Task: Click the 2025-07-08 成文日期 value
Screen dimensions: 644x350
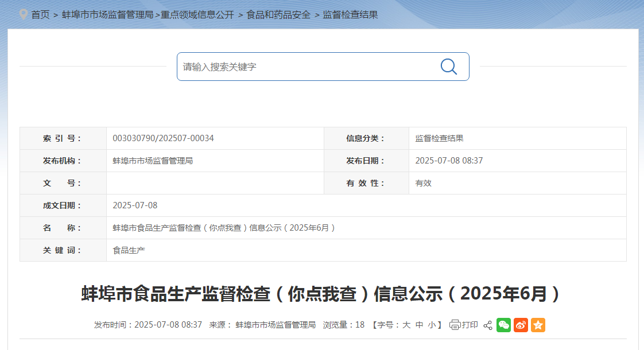Action: [135, 205]
